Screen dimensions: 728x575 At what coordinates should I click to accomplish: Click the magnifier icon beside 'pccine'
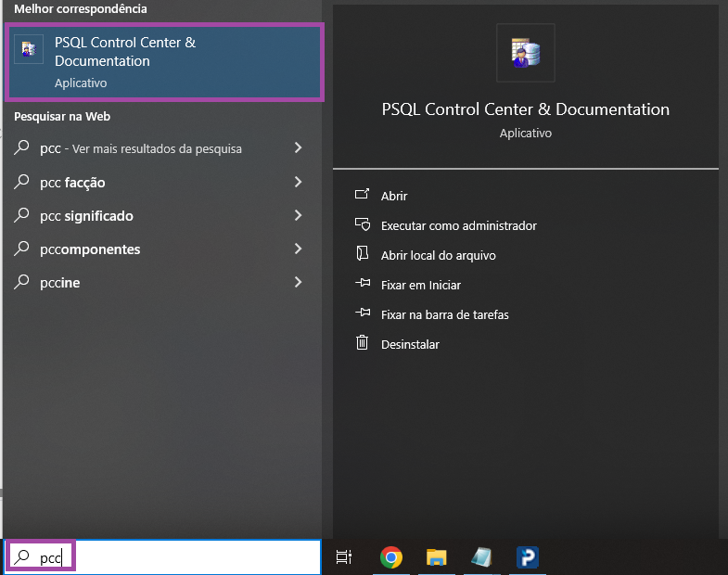(21, 282)
